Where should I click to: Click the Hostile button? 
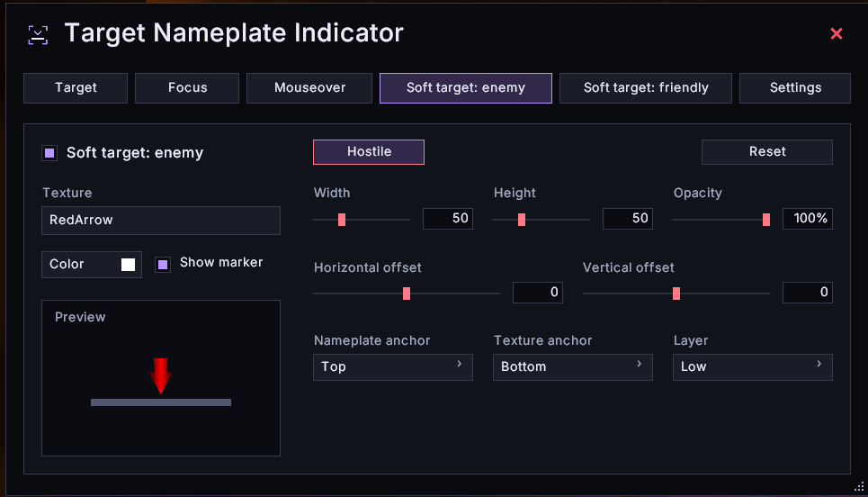tap(369, 152)
